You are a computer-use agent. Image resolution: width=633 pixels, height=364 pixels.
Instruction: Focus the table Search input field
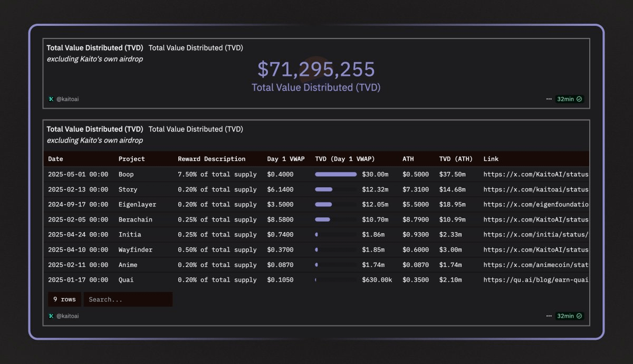[x=128, y=300]
